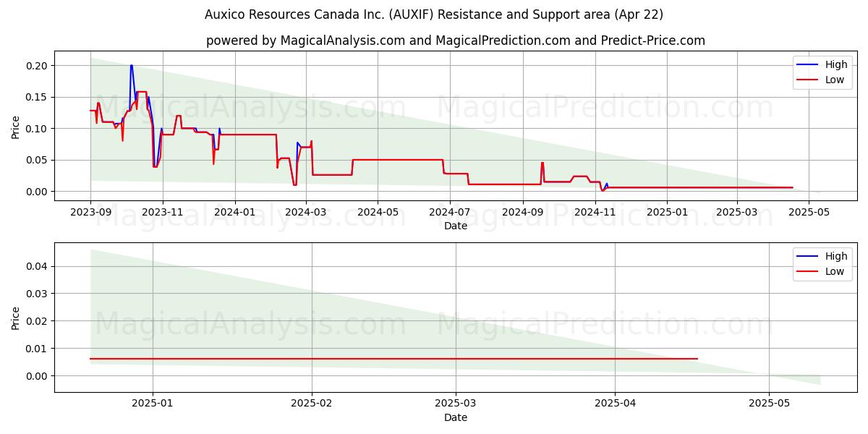
Task: Click the 0.10 price tick on the top chart
Action: pyautogui.click(x=38, y=129)
